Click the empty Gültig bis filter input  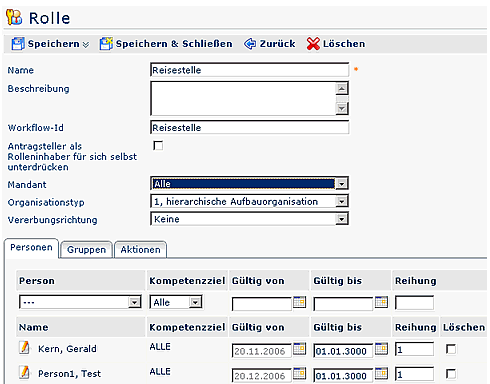[x=344, y=304]
